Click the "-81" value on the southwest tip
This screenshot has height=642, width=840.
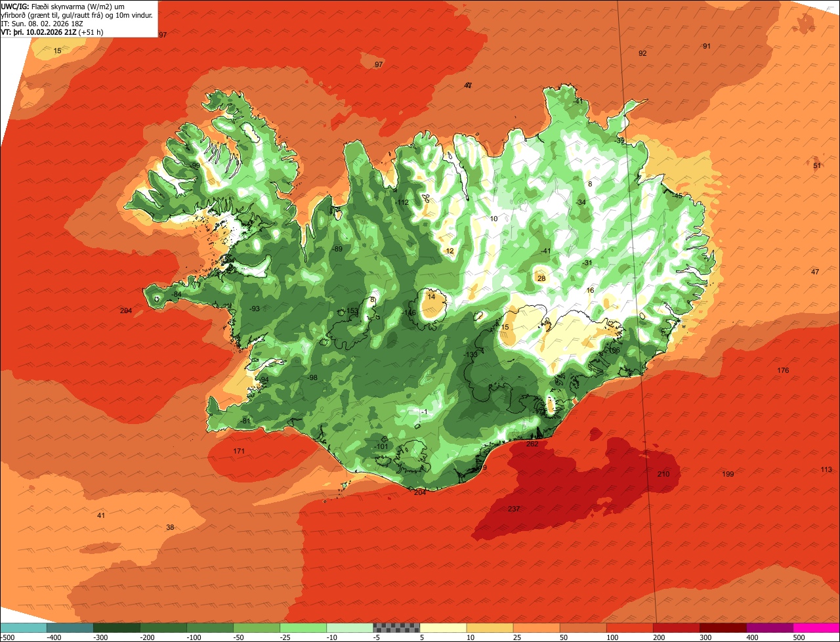[x=245, y=420]
